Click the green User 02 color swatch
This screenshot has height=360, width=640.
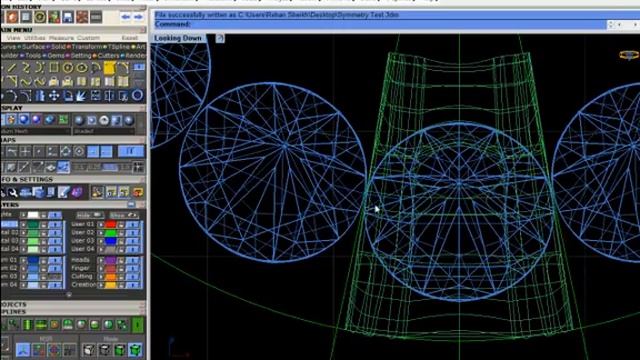click(x=111, y=233)
